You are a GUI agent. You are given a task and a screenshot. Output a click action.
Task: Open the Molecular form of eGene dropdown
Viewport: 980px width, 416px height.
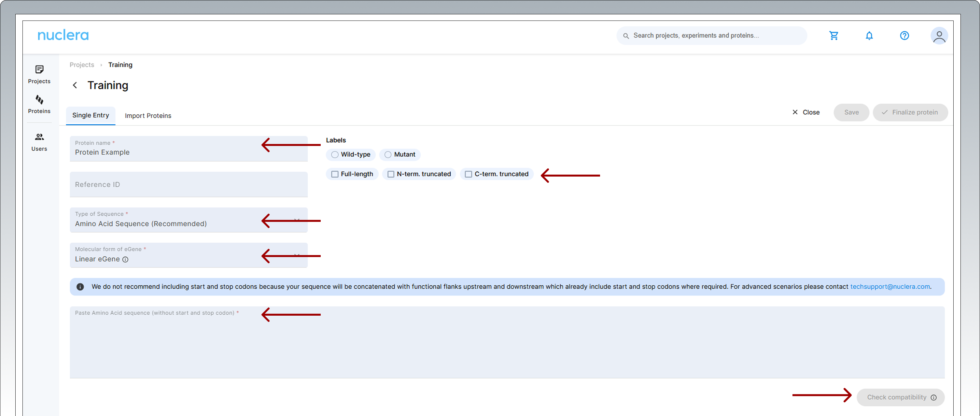coord(188,255)
